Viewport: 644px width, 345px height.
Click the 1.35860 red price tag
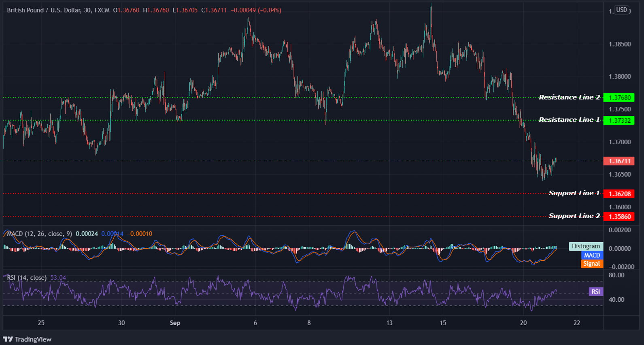click(618, 217)
